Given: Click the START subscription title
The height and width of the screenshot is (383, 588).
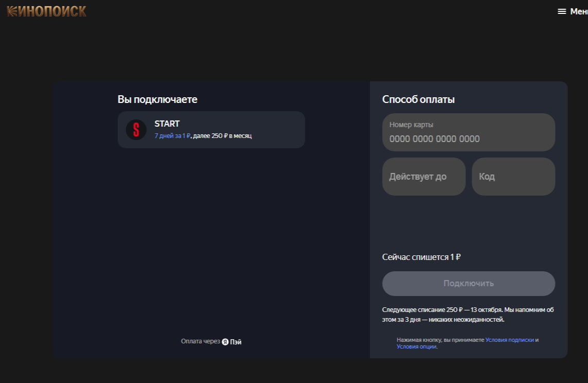Looking at the screenshot, I should (x=167, y=124).
